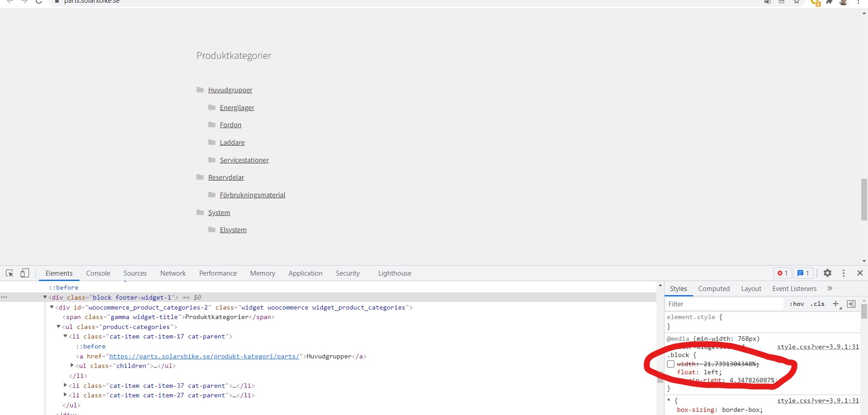Screen dimensions: 868x415
Task: Open the Reservdelar category link
Action: click(x=226, y=177)
